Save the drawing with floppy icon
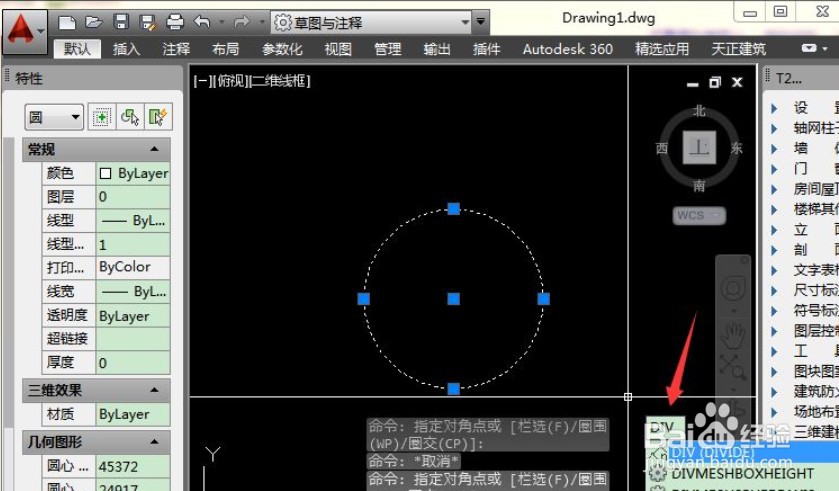This screenshot has height=491, width=839. (x=121, y=22)
